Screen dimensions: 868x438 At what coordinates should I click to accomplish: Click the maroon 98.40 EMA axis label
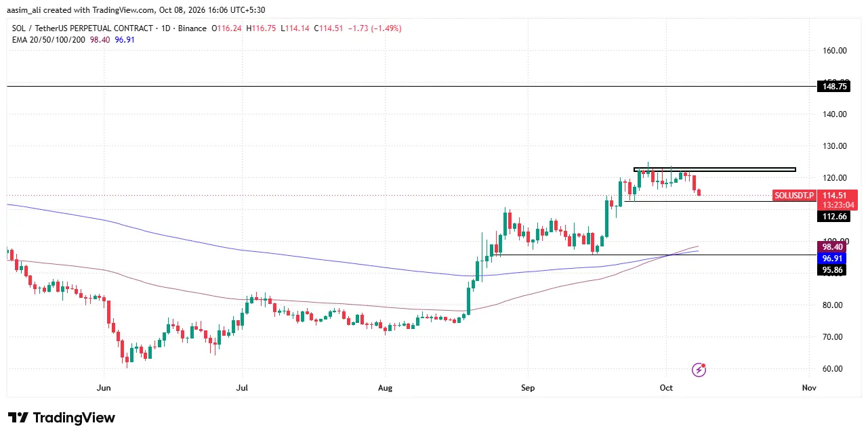(832, 248)
